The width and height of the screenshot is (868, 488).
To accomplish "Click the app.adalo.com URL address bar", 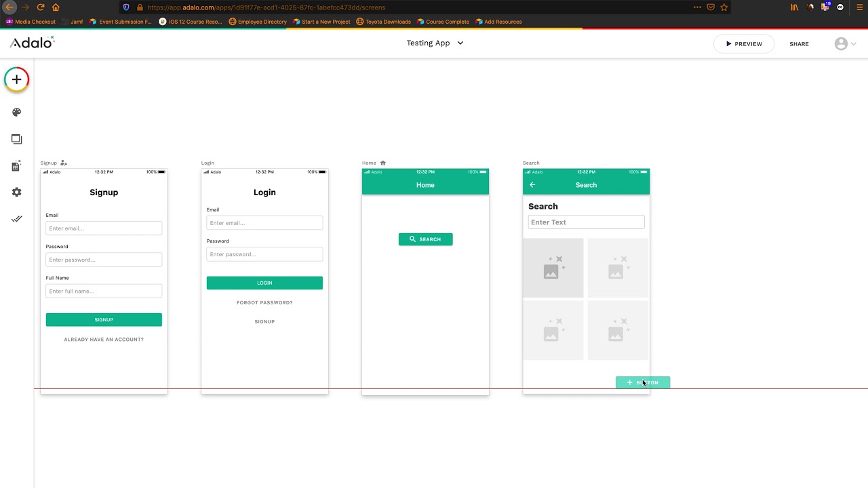I will (266, 7).
